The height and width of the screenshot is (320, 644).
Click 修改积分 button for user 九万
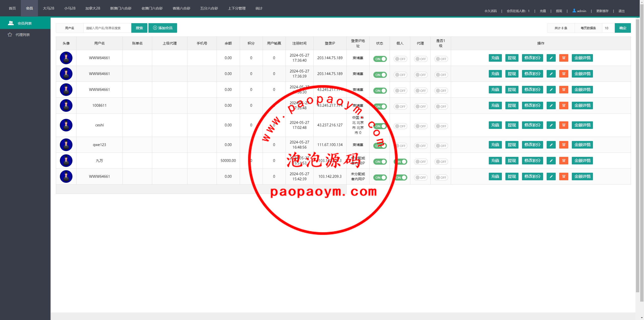click(x=532, y=161)
